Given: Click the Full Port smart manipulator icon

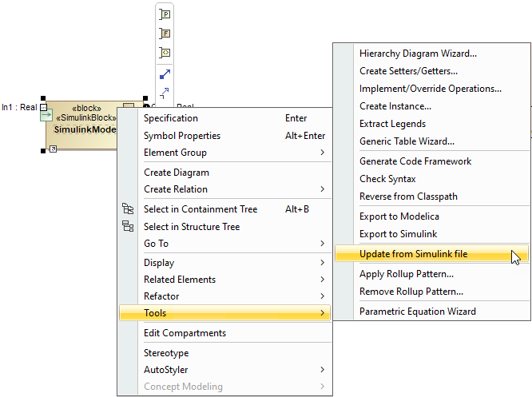Looking at the screenshot, I should (165, 34).
